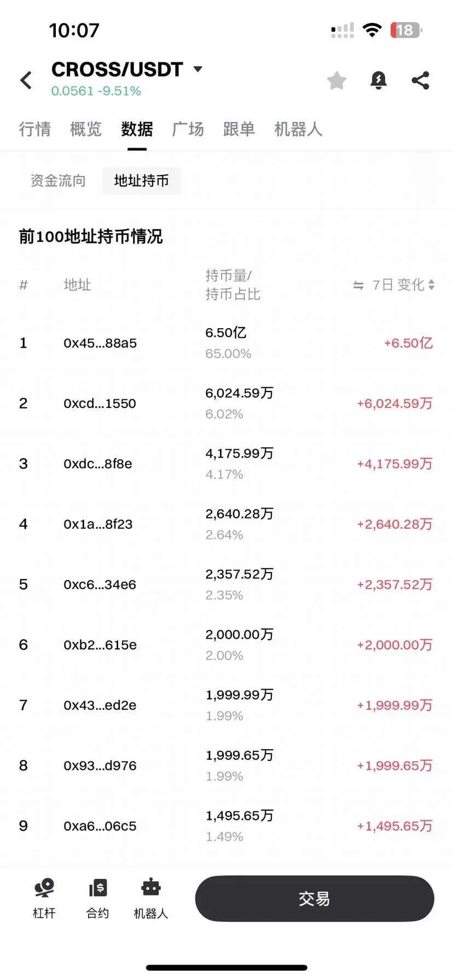Expand the CROSS/USDT pair dropdown arrow

(x=198, y=69)
